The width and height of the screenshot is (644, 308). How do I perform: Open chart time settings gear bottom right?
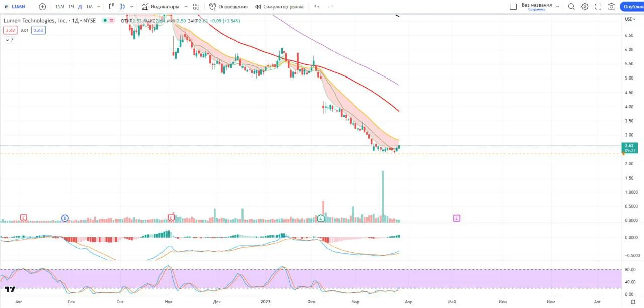(x=633, y=302)
